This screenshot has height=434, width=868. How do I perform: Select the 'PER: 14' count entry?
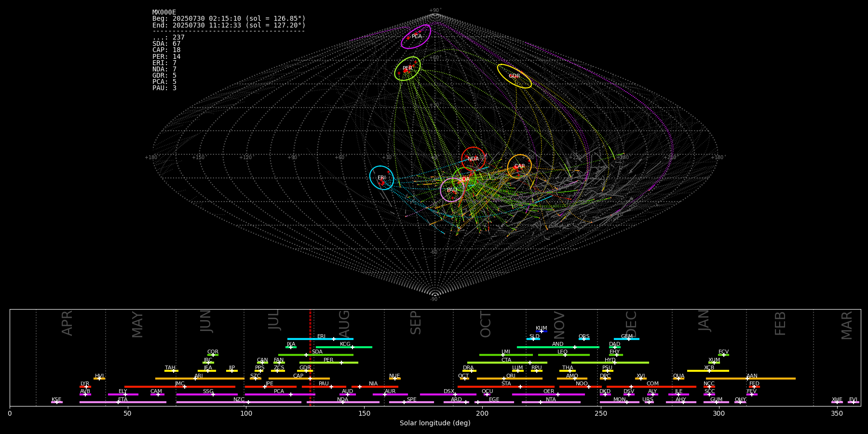pos(166,57)
